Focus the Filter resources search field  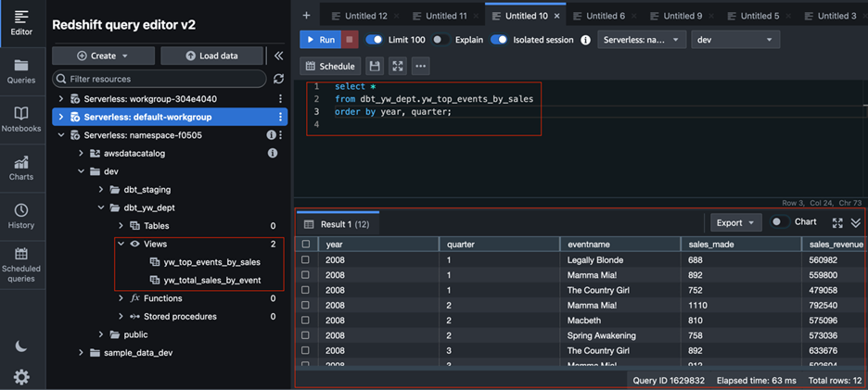click(160, 79)
